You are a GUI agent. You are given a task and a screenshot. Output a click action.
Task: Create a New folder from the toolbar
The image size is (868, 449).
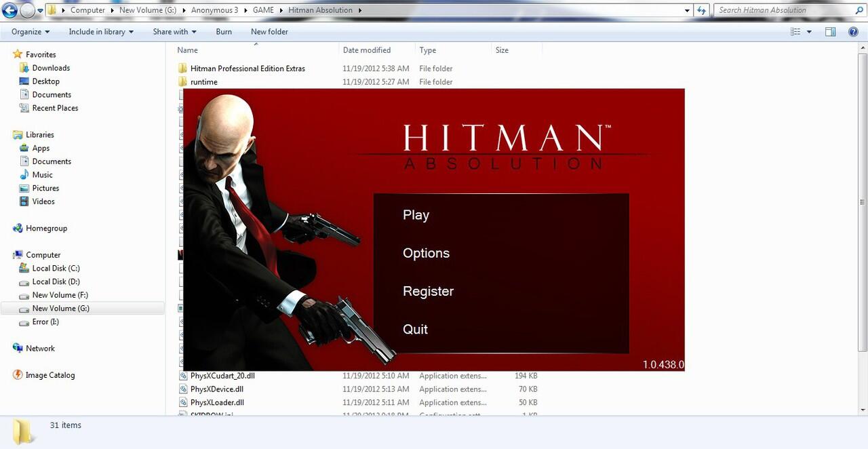pos(269,32)
